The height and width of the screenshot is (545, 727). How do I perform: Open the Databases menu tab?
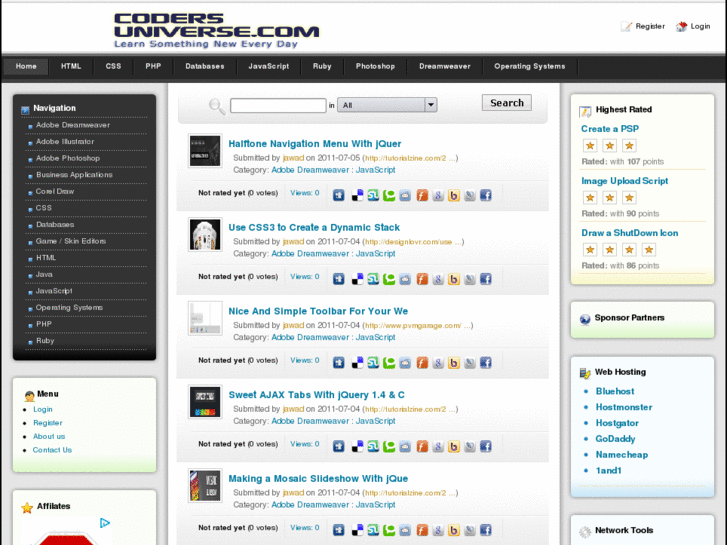point(205,66)
